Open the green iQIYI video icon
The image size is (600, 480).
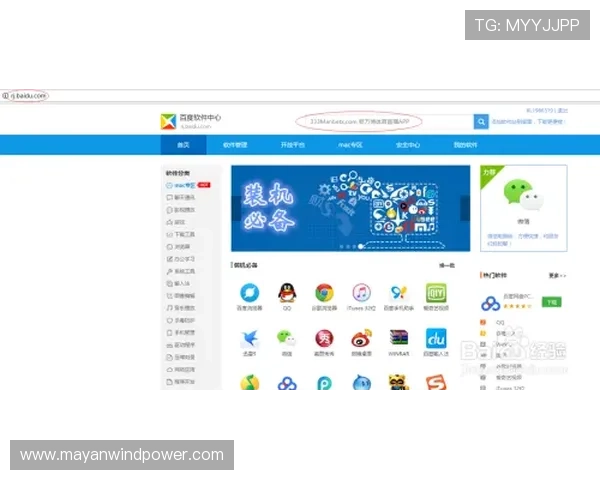tap(436, 293)
